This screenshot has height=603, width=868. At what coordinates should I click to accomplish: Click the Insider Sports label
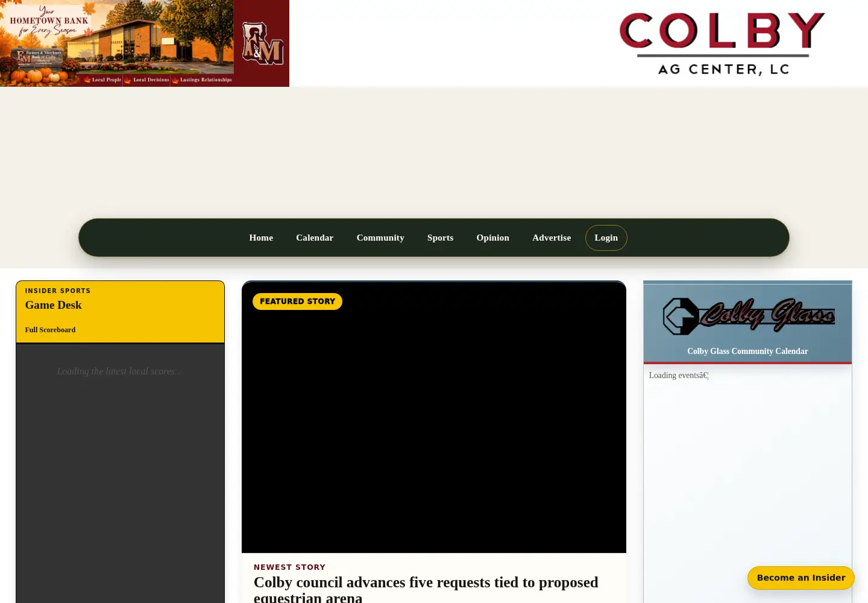[58, 291]
